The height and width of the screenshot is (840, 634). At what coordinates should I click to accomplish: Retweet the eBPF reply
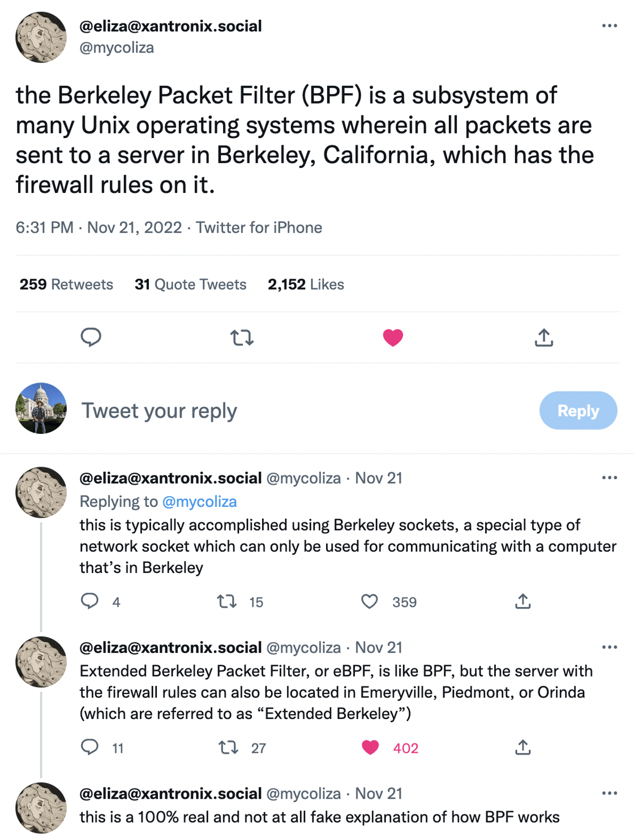click(x=229, y=748)
